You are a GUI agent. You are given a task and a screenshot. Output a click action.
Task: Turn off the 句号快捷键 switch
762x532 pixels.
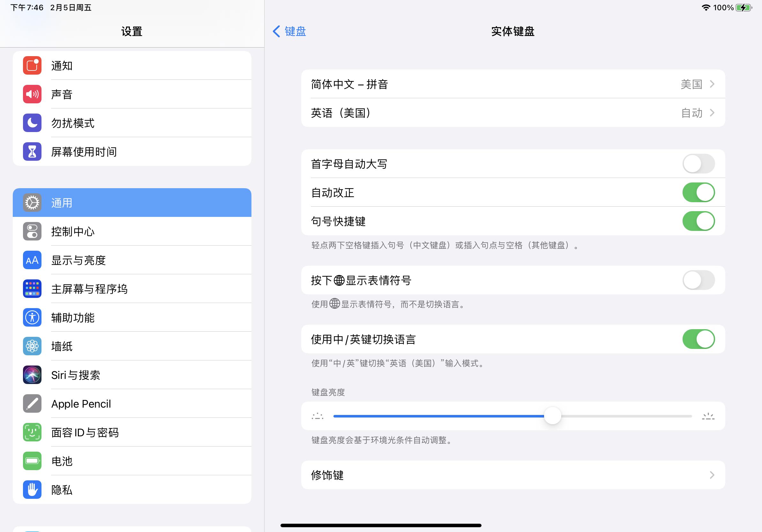coord(698,221)
